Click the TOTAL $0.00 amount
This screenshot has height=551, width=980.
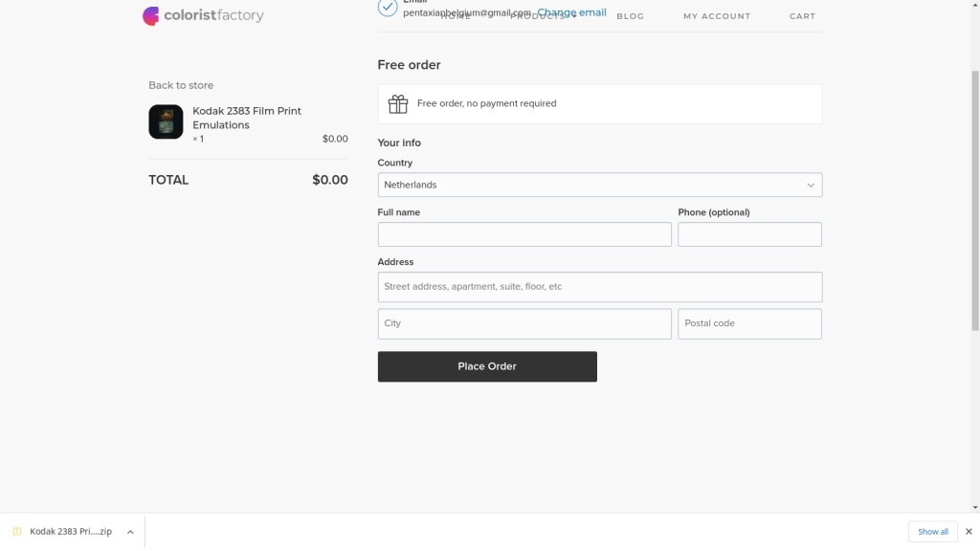coord(330,180)
